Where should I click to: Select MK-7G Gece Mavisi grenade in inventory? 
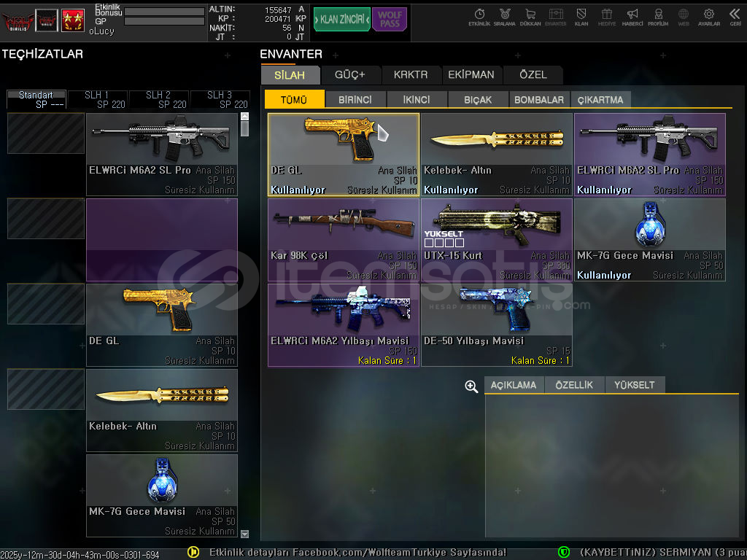(x=650, y=240)
